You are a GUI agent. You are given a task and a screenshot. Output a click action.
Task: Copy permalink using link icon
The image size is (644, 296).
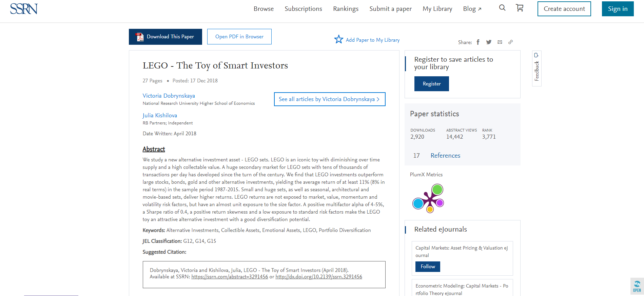[x=510, y=42]
